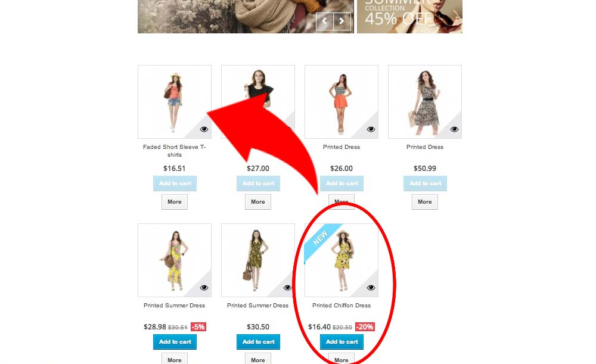Image resolution: width=596 pixels, height=364 pixels.
Task: Click the Summer Collection 45% OFF banner
Action: pos(410,16)
